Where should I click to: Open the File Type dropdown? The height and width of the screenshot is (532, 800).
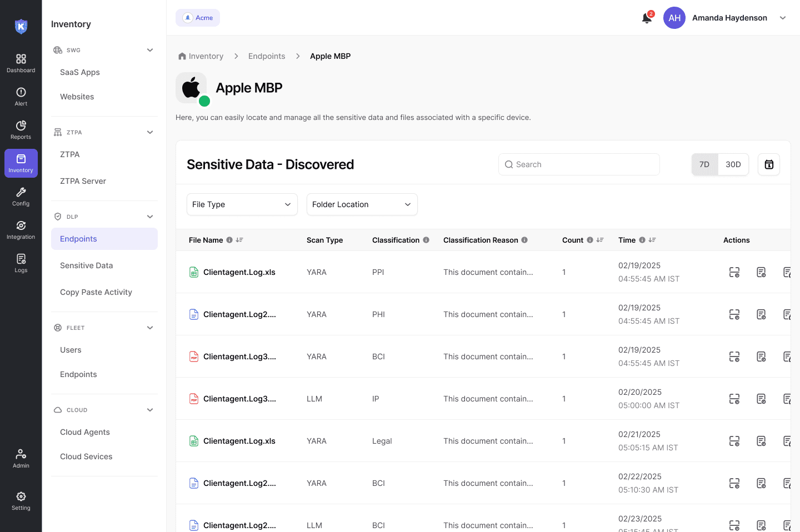[x=242, y=204]
